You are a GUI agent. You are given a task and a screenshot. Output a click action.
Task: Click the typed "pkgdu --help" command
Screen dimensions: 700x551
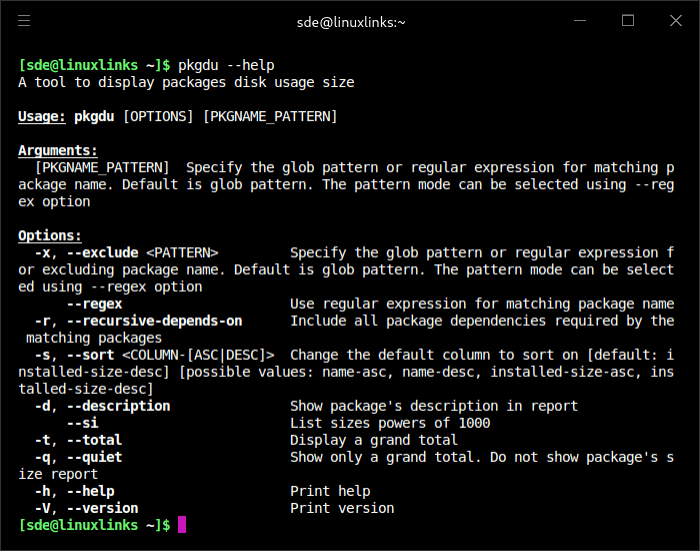pyautogui.click(x=226, y=65)
